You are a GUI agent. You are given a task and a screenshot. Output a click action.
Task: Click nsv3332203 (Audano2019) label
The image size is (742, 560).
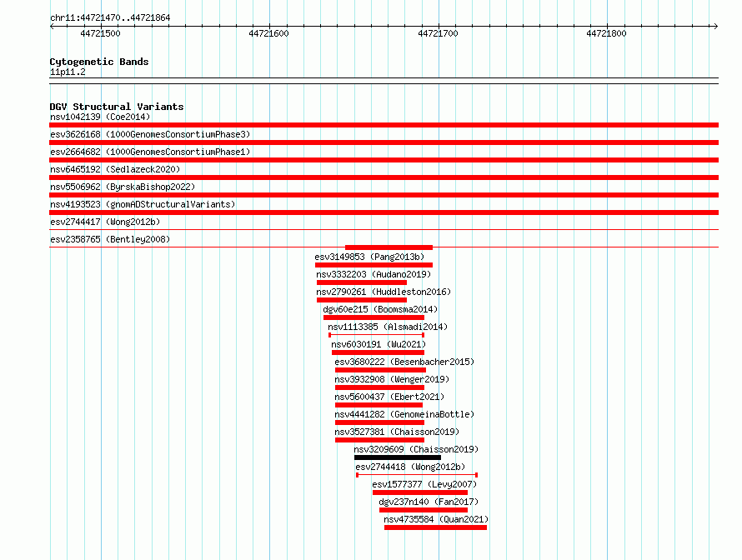[x=374, y=274]
